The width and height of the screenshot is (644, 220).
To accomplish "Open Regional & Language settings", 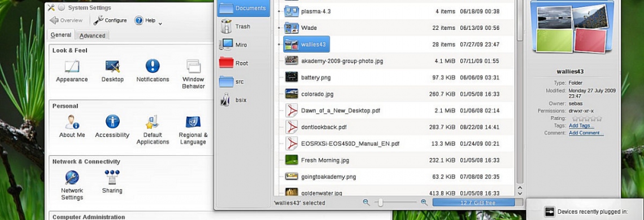I will 193,130.
